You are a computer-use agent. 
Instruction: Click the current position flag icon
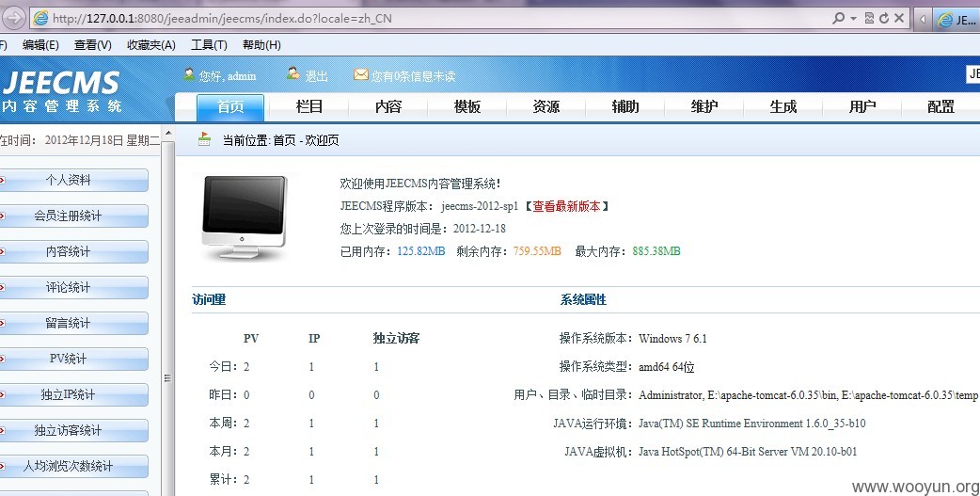(204, 139)
